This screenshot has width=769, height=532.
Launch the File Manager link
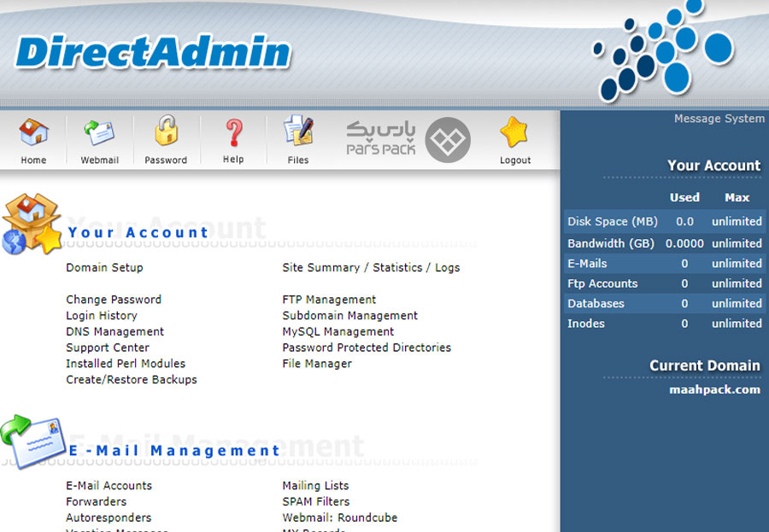pyautogui.click(x=317, y=364)
